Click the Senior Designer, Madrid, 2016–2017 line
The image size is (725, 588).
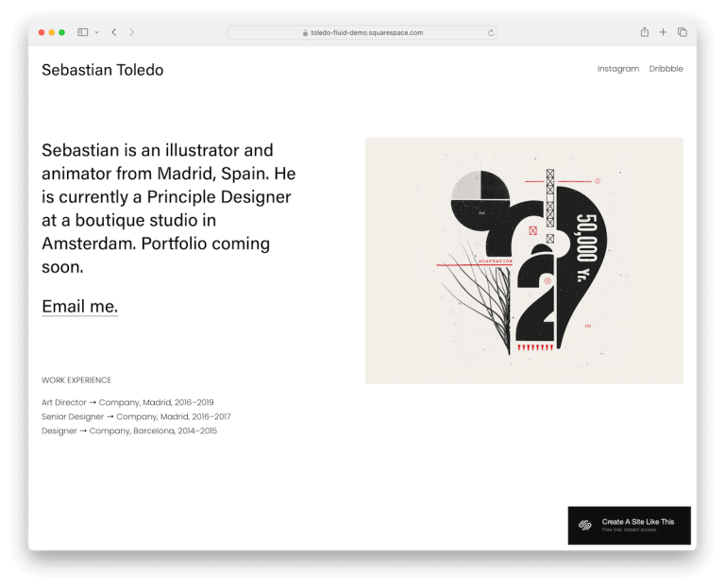[x=136, y=416]
